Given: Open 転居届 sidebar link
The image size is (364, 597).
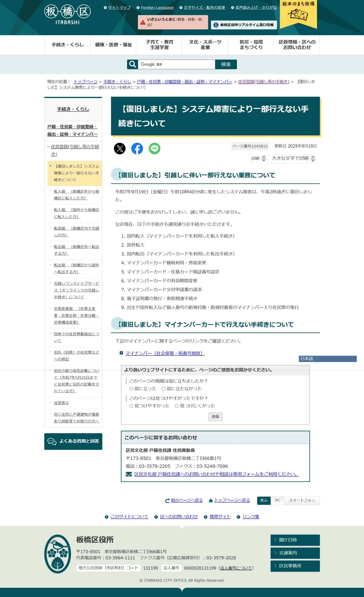Looking at the screenshot, I should click(76, 232).
